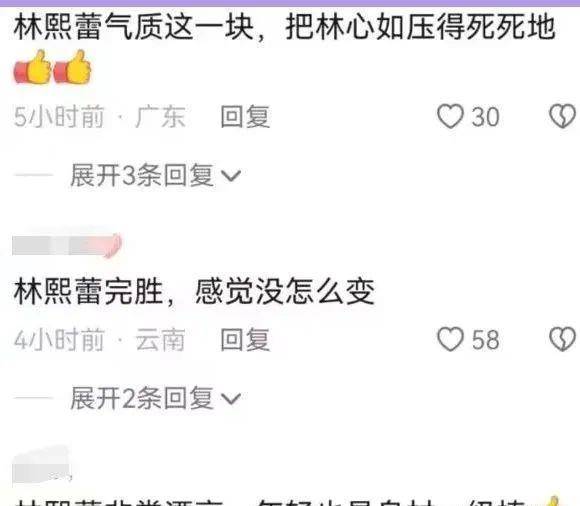
Task: Expand 展开3条回复 replies
Action: (x=155, y=175)
